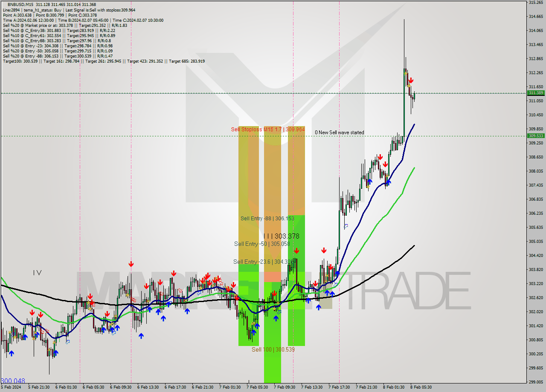Image resolution: width=546 pixels, height=392 pixels.
Task: Click the 303.220 price axis label
Action: tap(536, 284)
